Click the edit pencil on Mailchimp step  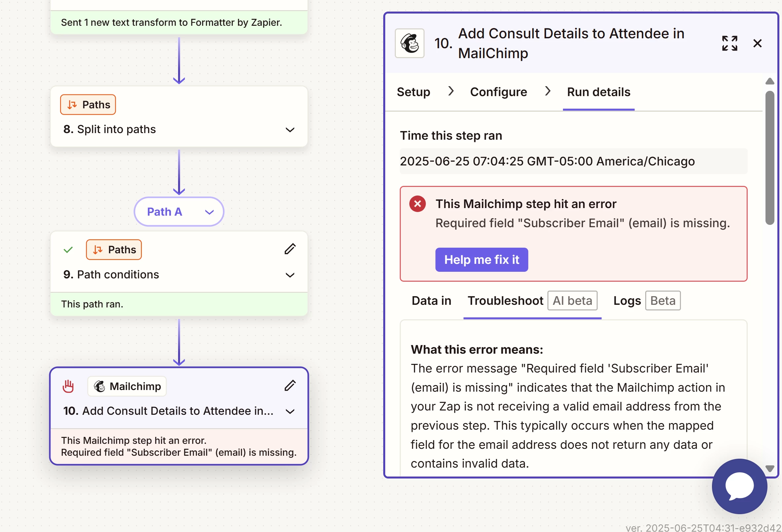[x=290, y=386]
